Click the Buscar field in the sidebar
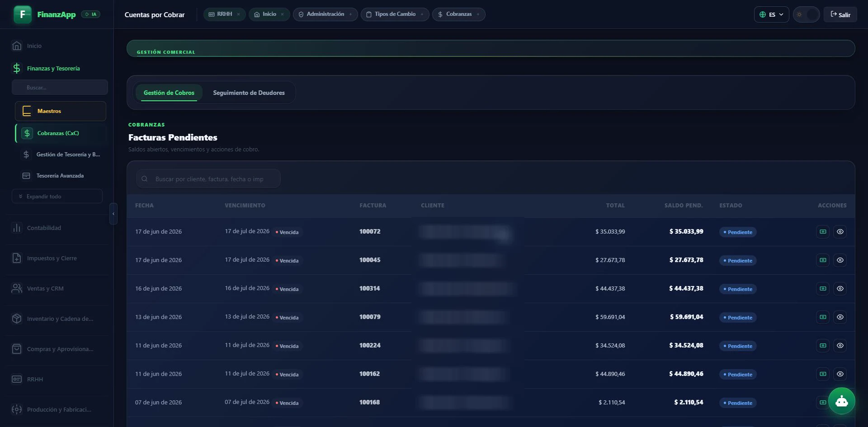The image size is (868, 427). pyautogui.click(x=60, y=87)
